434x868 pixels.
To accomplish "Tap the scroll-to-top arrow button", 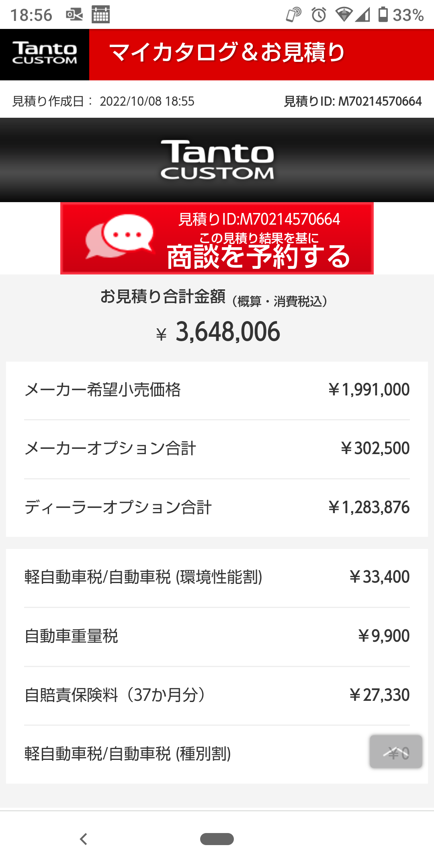I will pos(396,751).
